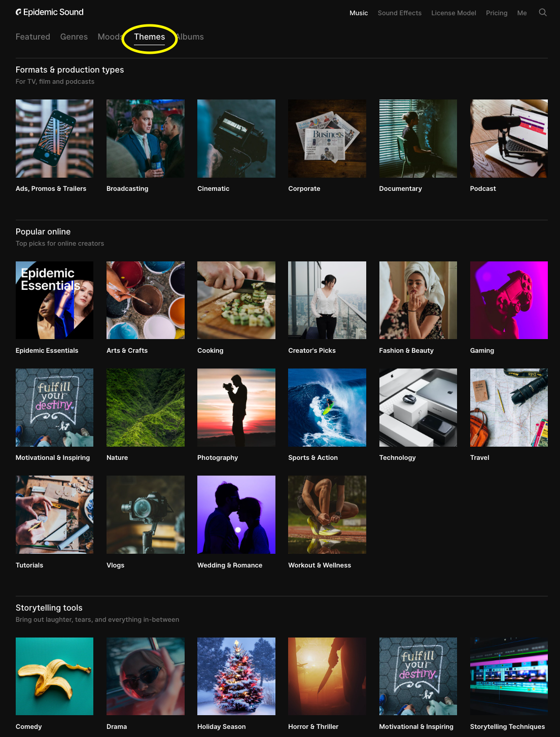Viewport: 560px width, 737px height.
Task: Click the Horror & Thriller label
Action: (313, 726)
